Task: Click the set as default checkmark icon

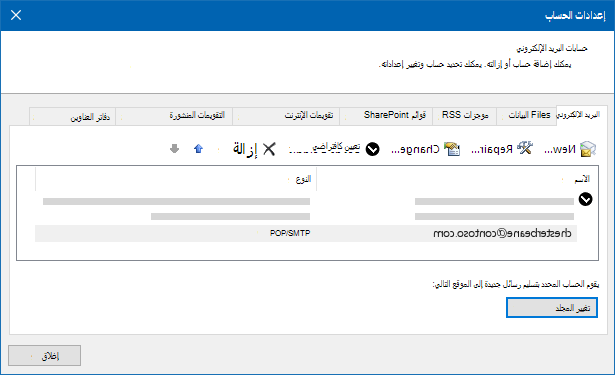Action: click(x=373, y=149)
